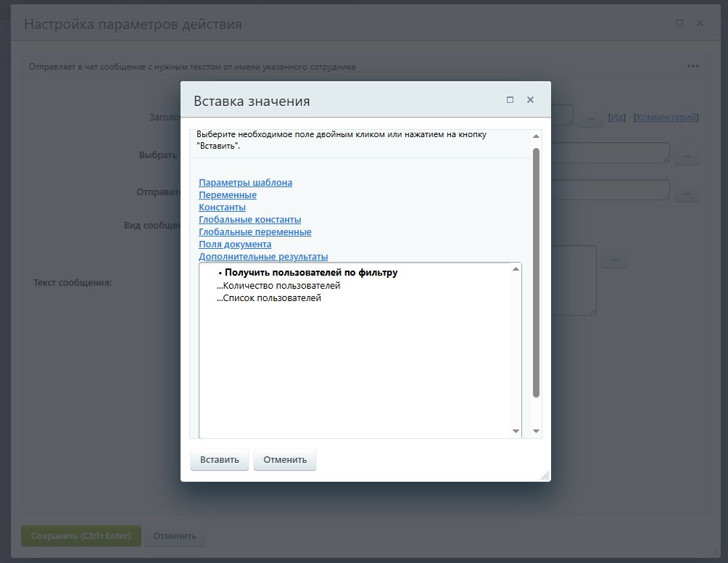Expand the Переменные section
Screen dimensions: 728x563
228,195
